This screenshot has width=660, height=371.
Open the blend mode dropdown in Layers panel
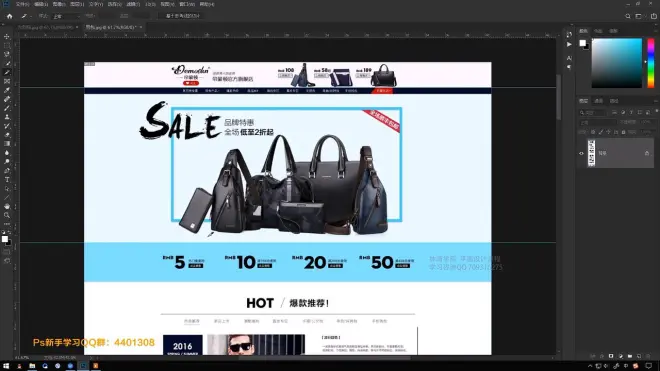(598, 122)
